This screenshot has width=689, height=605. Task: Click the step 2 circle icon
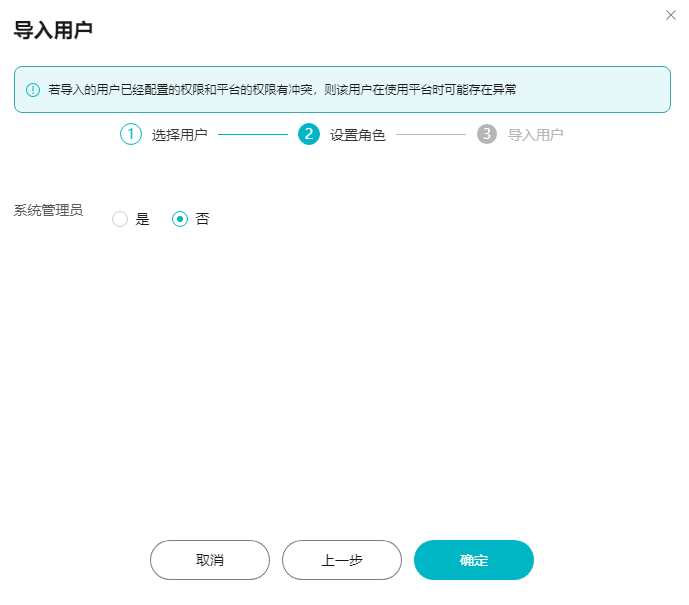[x=309, y=134]
